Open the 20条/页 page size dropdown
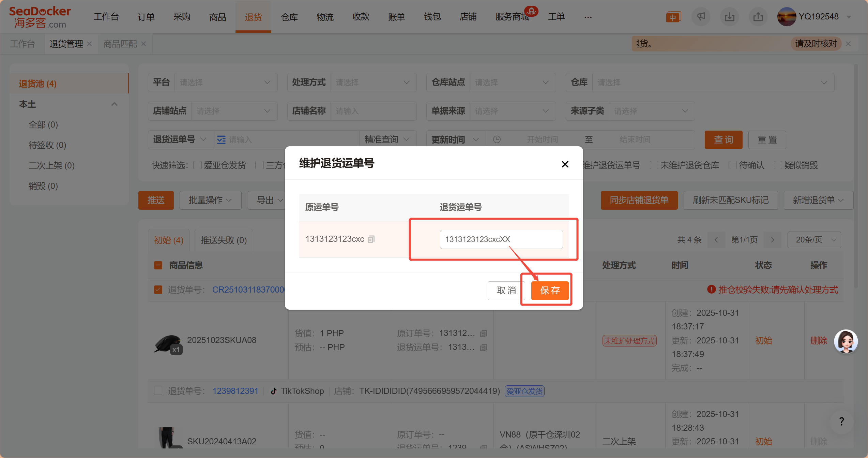The height and width of the screenshot is (458, 868). pyautogui.click(x=814, y=240)
